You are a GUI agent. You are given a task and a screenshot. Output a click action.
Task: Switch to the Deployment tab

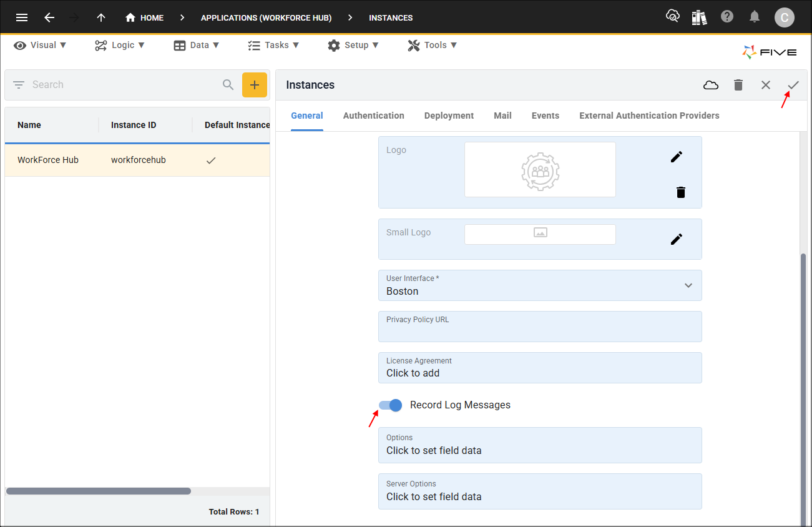[x=449, y=116]
